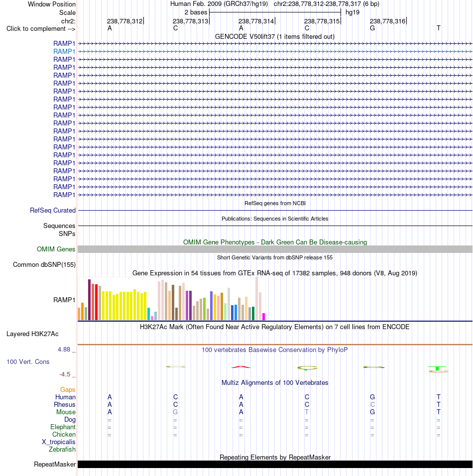
Task: Click the -4.5 lower scale value
Action: click(65, 374)
